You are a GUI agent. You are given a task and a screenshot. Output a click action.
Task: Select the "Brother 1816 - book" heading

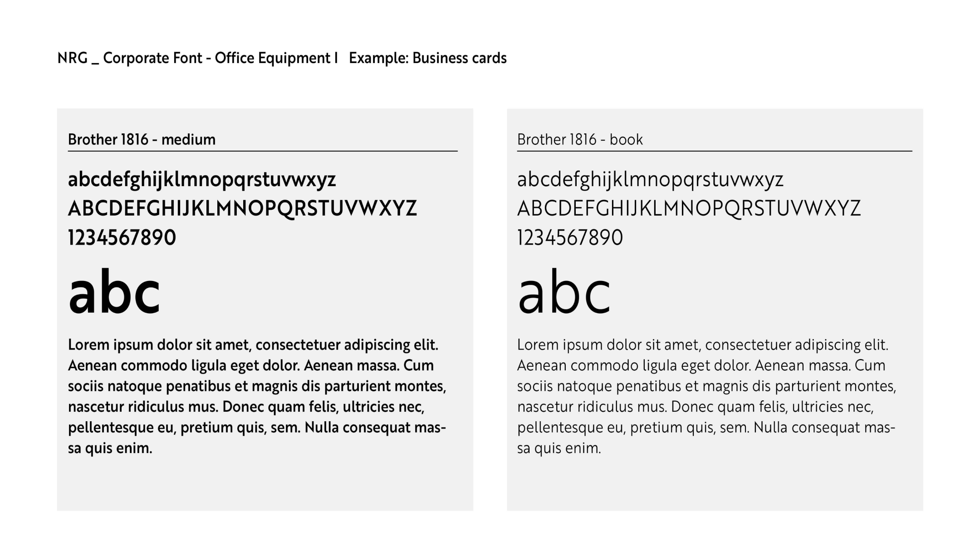click(580, 139)
